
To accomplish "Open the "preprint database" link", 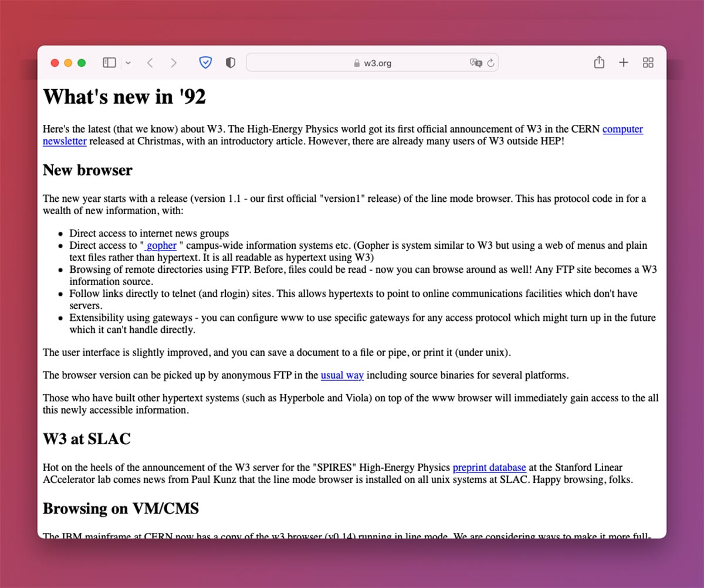I will pos(489,468).
